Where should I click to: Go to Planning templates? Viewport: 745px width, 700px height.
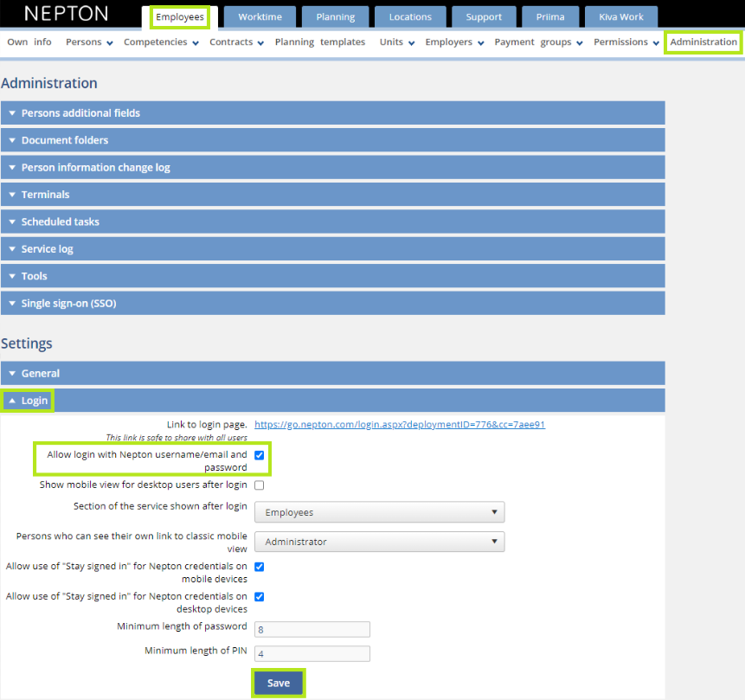click(320, 42)
